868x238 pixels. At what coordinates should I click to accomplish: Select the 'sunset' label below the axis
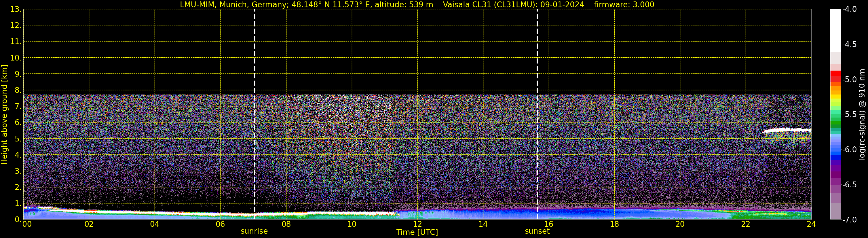pos(537,231)
